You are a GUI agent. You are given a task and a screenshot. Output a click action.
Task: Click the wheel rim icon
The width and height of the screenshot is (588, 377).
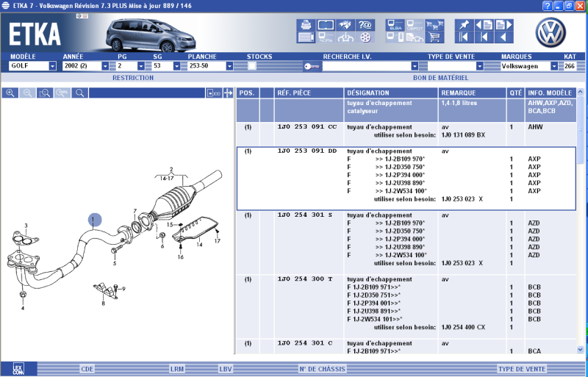(x=365, y=37)
